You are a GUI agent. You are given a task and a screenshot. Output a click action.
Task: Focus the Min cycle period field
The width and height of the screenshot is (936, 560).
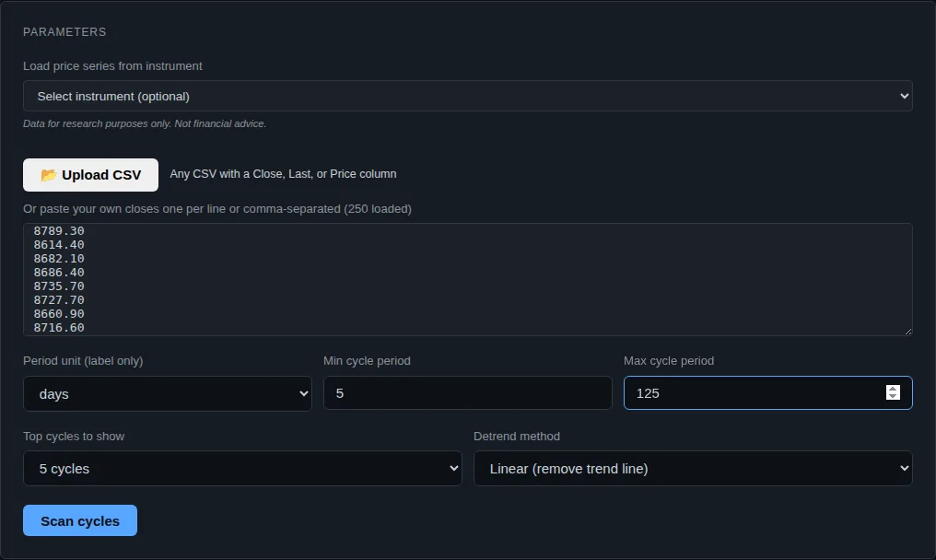click(467, 393)
